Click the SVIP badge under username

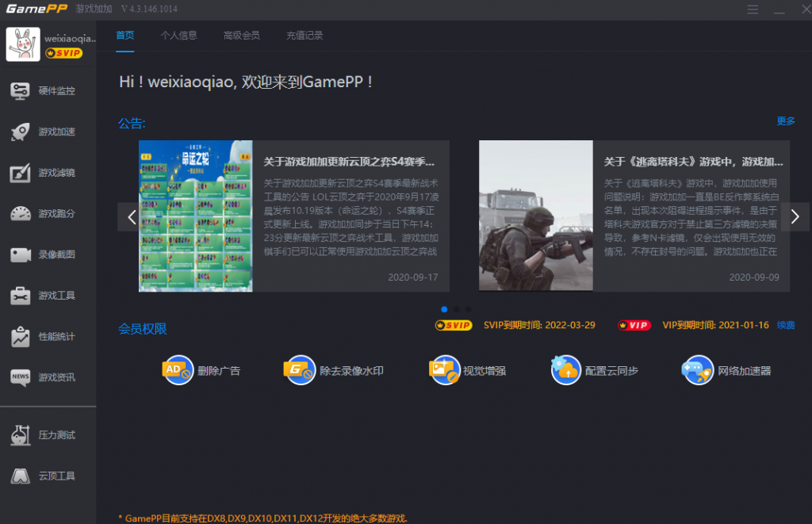[63, 53]
